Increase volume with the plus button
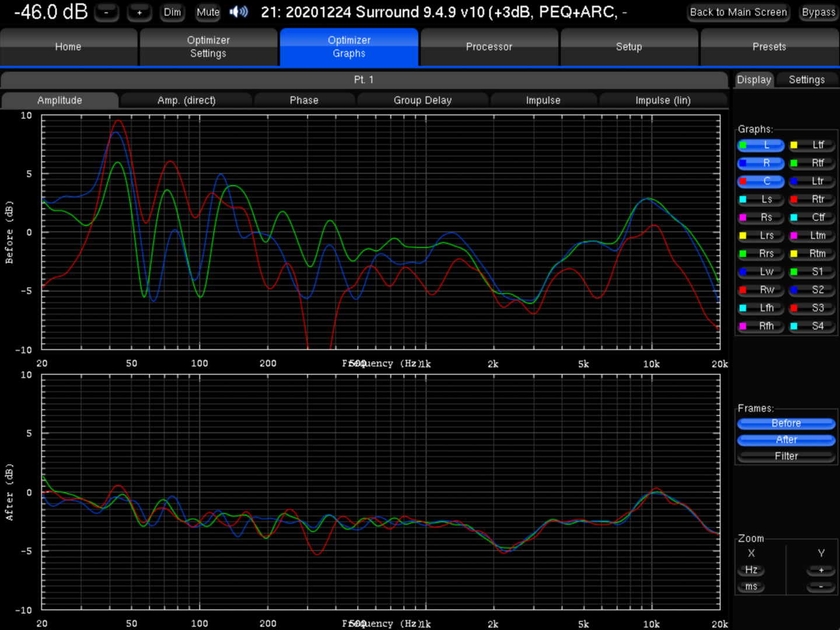 click(139, 12)
